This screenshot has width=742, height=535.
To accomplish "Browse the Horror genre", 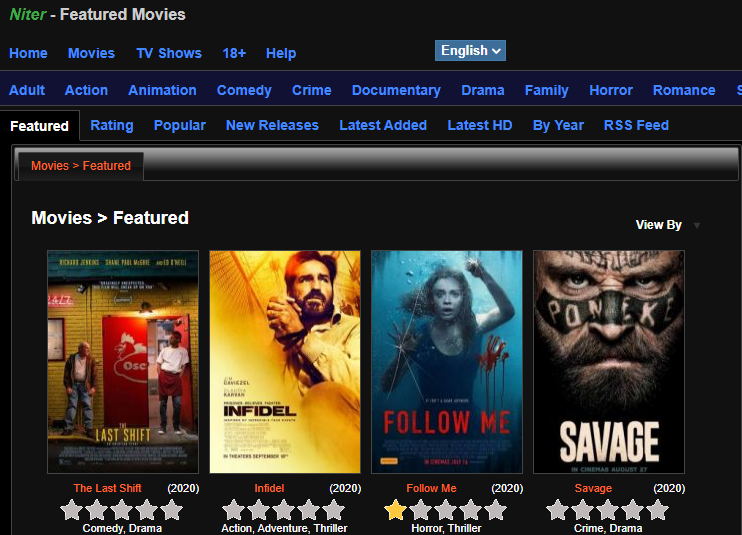I will 611,90.
